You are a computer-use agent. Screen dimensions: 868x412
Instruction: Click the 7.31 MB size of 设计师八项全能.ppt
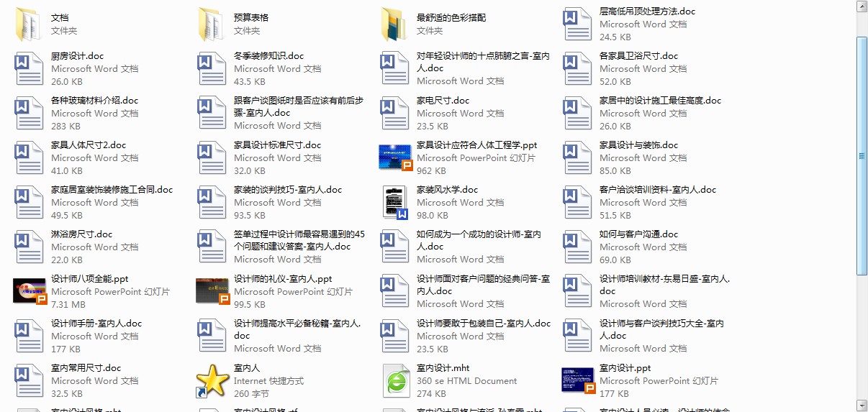pyautogui.click(x=68, y=305)
